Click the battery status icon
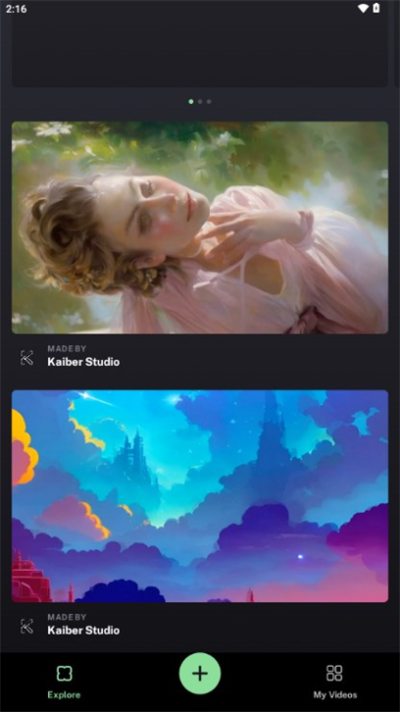The image size is (400, 712). coord(376,8)
